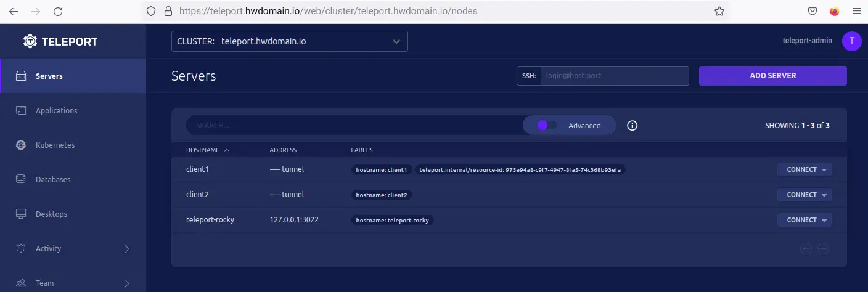Click the Kubernetes wheel icon

pyautogui.click(x=21, y=145)
